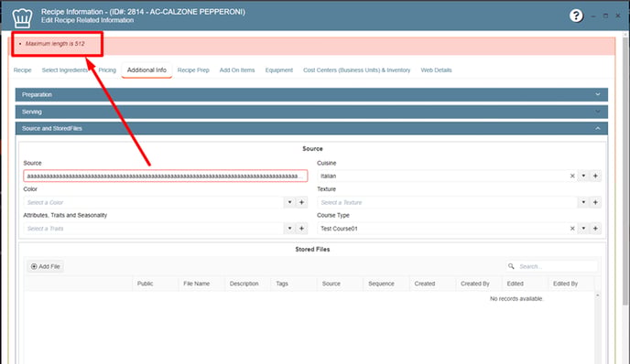
Task: Clear the Cuisine value Italian
Action: [x=572, y=176]
